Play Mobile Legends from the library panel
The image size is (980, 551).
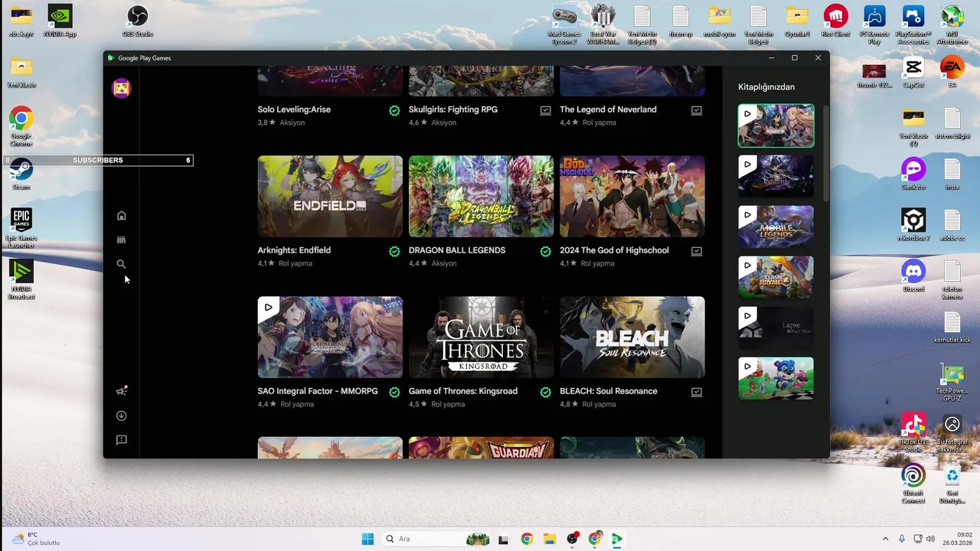(x=747, y=215)
